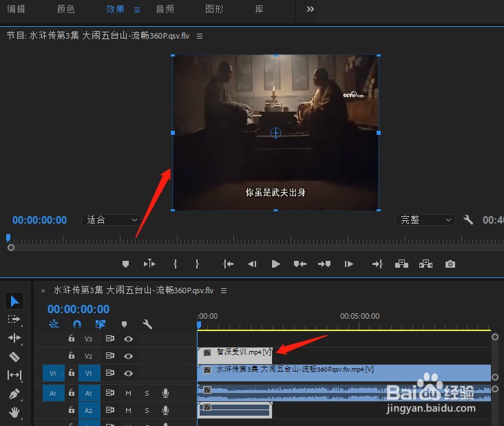Solo audio track A1
The image size is (504, 426).
point(147,393)
